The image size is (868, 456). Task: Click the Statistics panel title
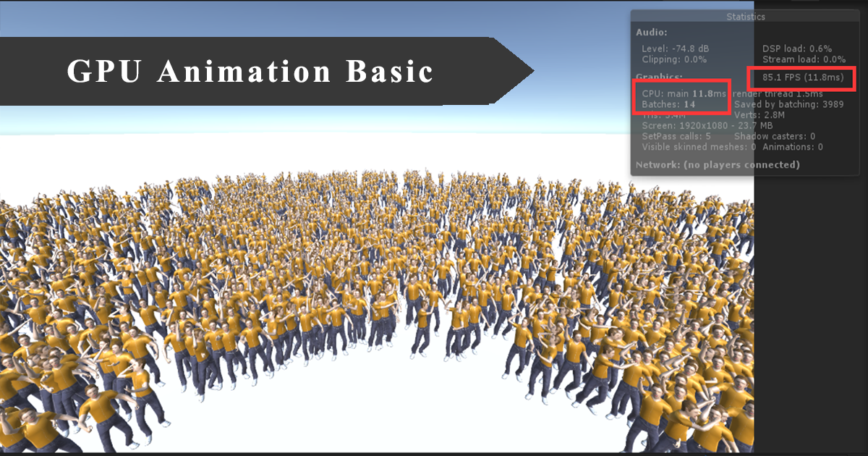(745, 17)
